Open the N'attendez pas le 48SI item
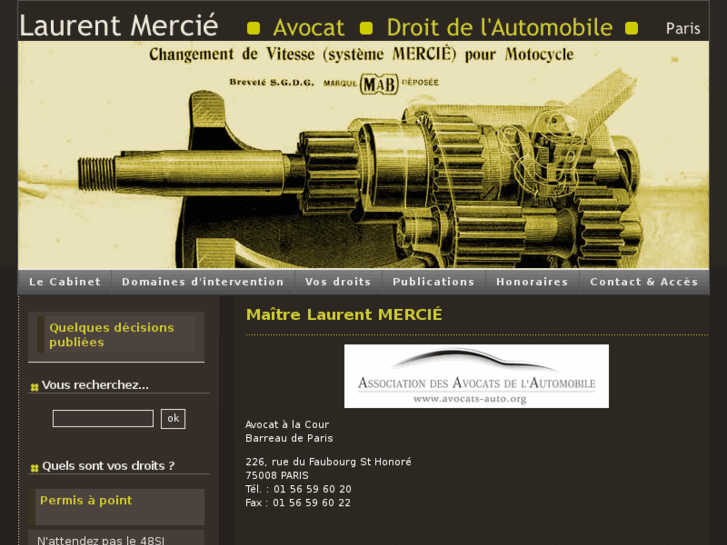727x545 pixels. coord(101,540)
